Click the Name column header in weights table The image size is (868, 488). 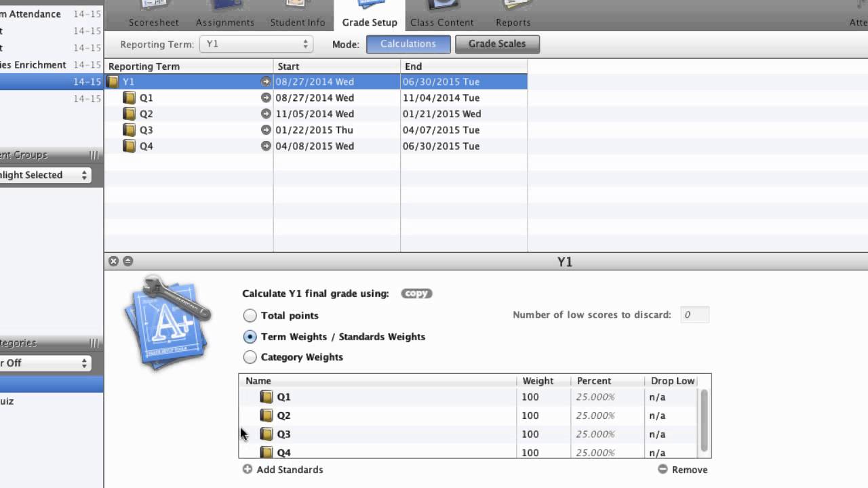point(378,381)
